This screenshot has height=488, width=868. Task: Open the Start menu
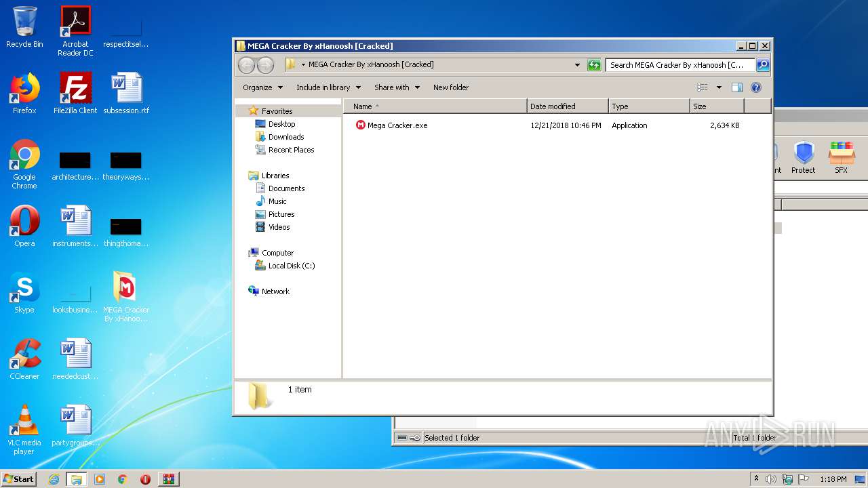coord(19,479)
